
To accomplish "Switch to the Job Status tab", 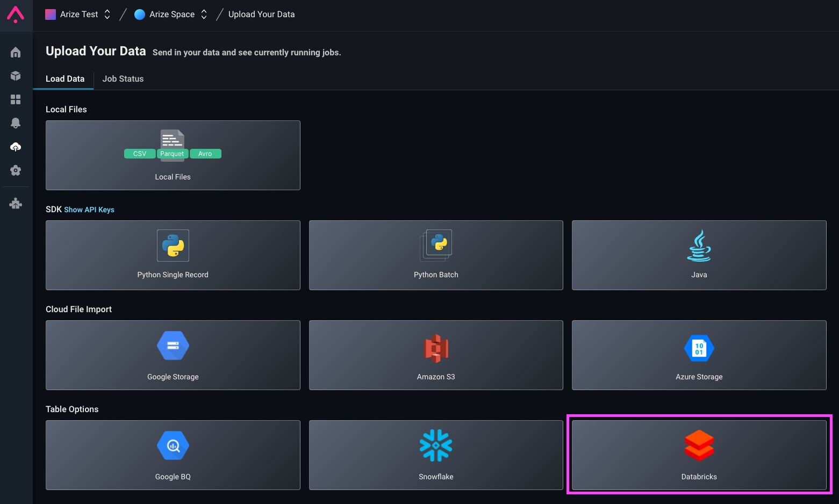I will [123, 79].
